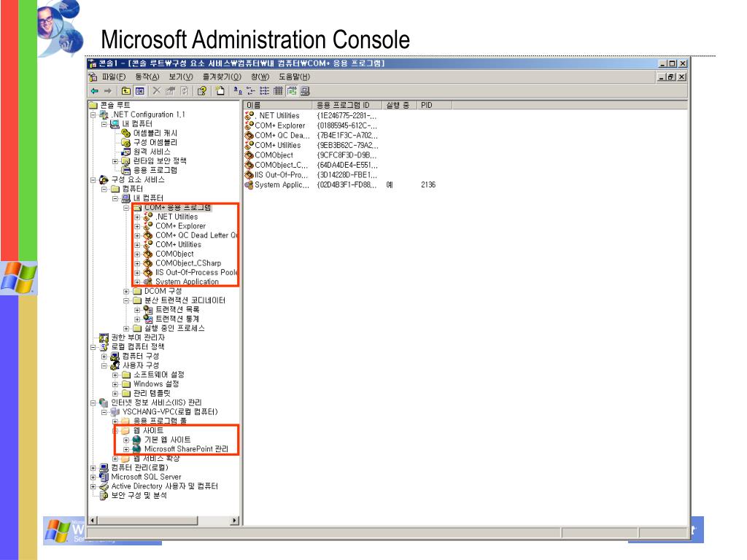Select 기본 웹 사이트 in the tree
The width and height of the screenshot is (747, 560).
click(x=167, y=440)
